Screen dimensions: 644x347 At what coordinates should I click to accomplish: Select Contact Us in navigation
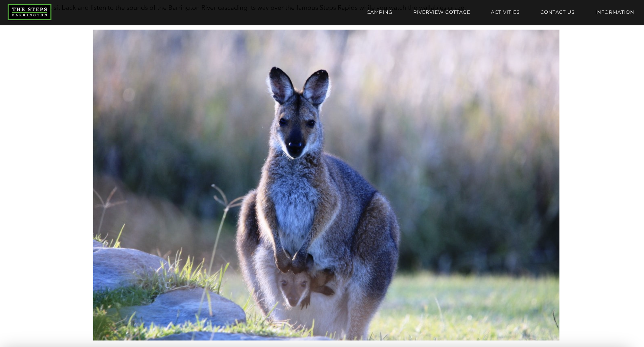557,12
